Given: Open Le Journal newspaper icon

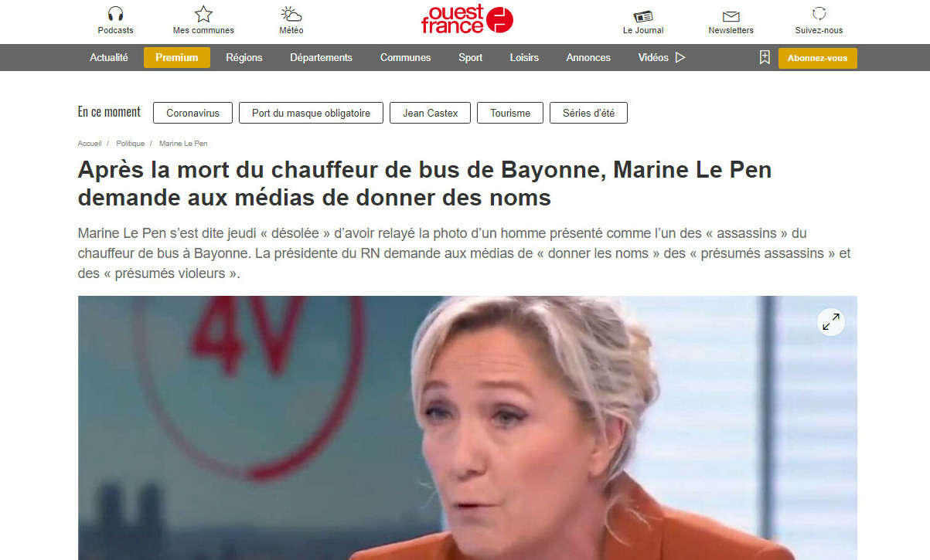Looking at the screenshot, I should tap(643, 15).
